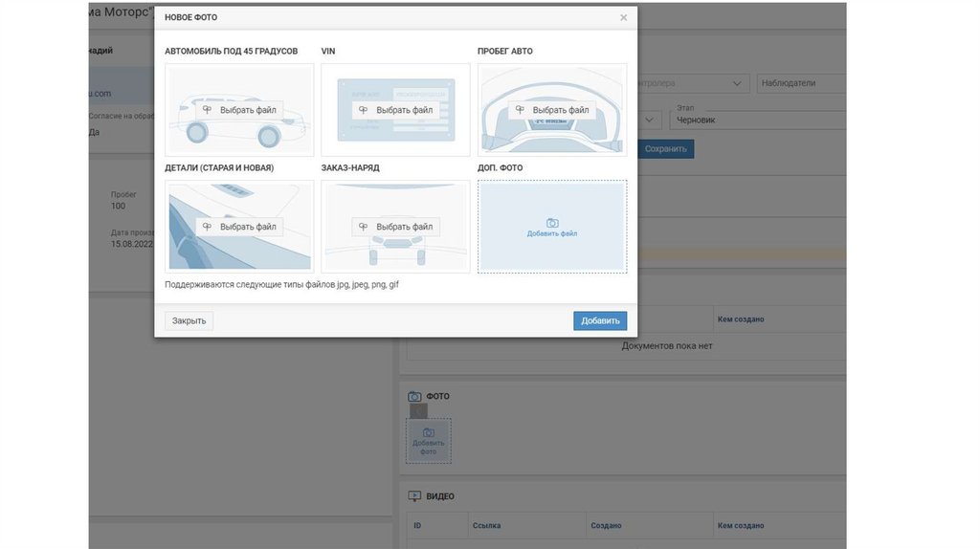The image size is (980, 549).
Task: Click the supported file types note
Action: pyautogui.click(x=282, y=284)
